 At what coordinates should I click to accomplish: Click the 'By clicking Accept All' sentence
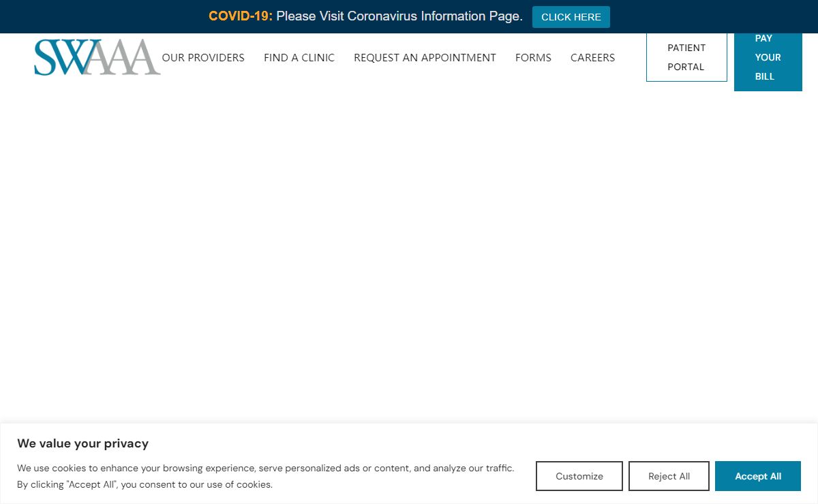pyautogui.click(x=145, y=485)
